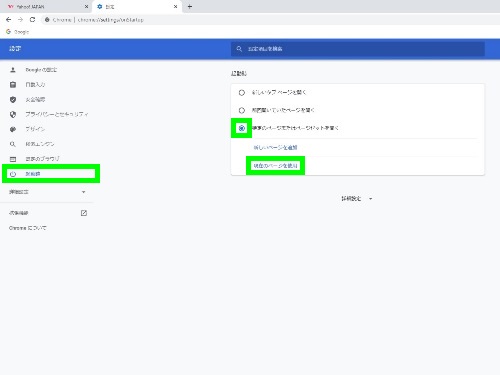Viewport: 500px width, 375px height.
Task: Expand 詳細設定 arrow in the sidebar
Action: (84, 192)
